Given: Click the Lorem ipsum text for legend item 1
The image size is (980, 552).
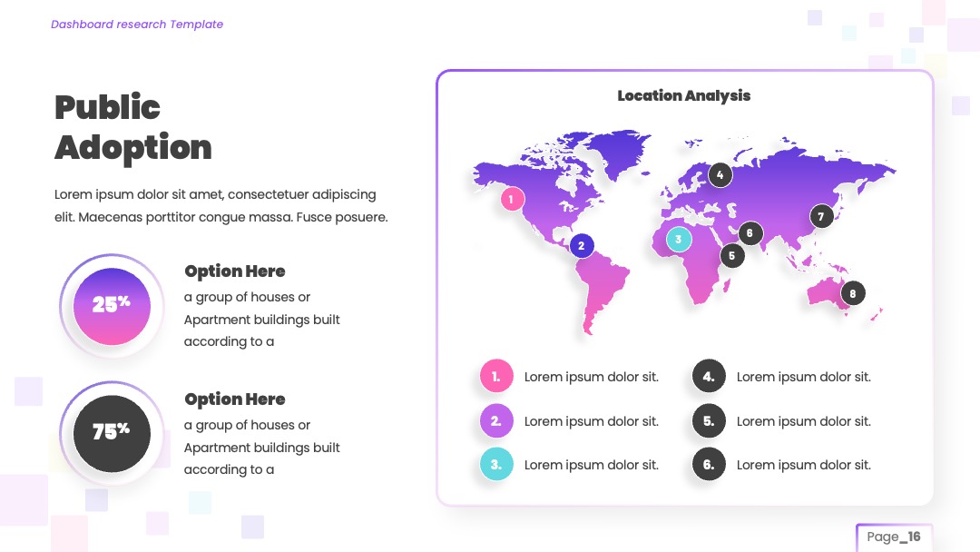Looking at the screenshot, I should pos(592,377).
